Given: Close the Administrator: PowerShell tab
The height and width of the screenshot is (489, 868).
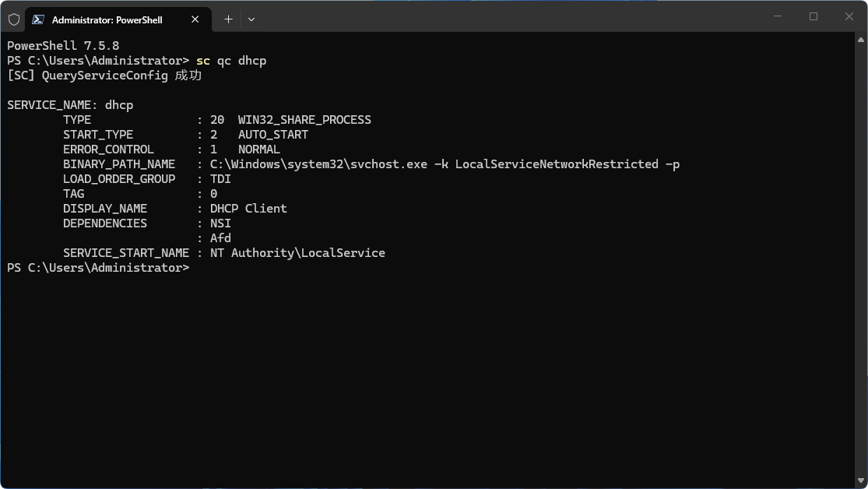Looking at the screenshot, I should (195, 19).
